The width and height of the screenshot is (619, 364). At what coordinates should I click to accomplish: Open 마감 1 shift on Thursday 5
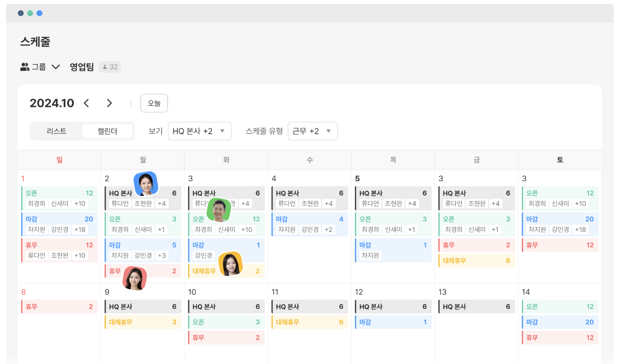393,250
